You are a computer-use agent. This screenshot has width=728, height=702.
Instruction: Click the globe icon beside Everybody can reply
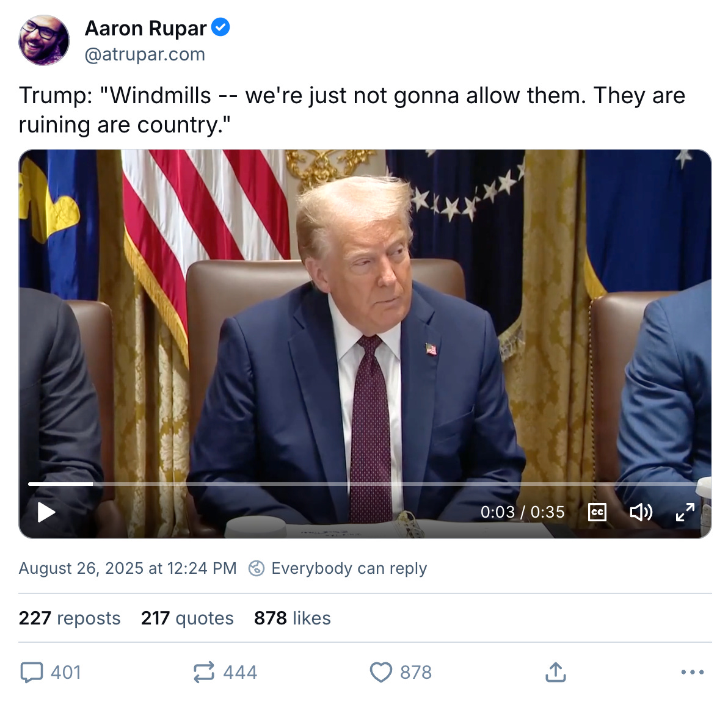257,568
